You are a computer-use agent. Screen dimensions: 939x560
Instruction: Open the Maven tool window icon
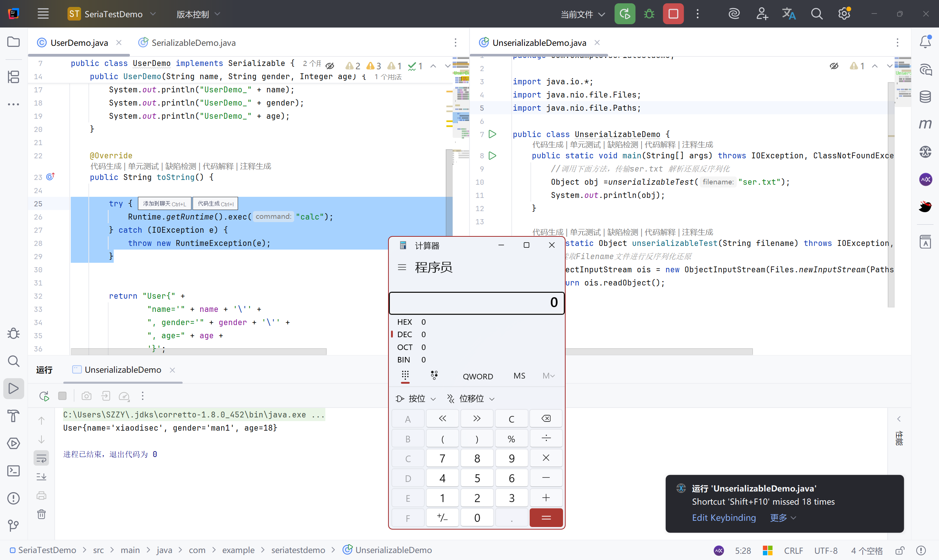click(925, 124)
